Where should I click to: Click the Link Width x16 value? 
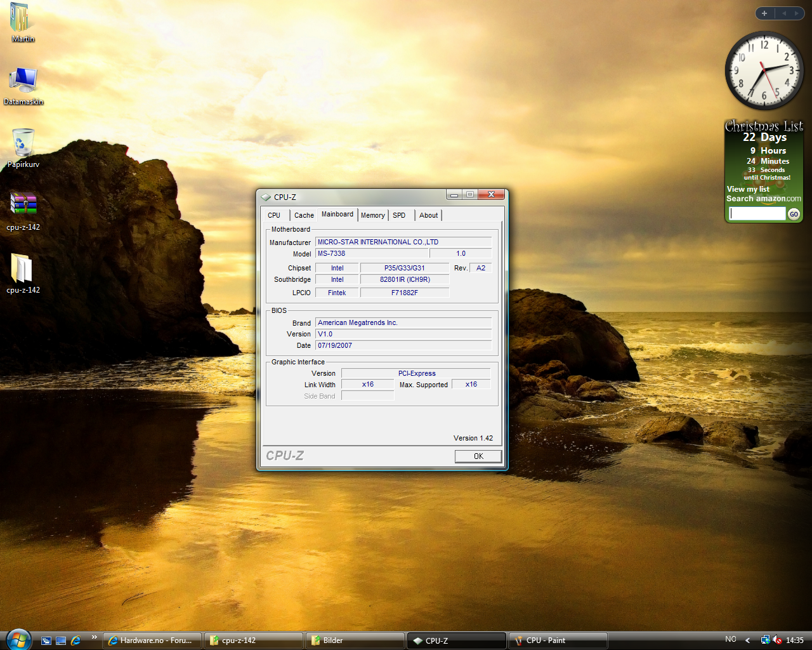click(x=368, y=384)
